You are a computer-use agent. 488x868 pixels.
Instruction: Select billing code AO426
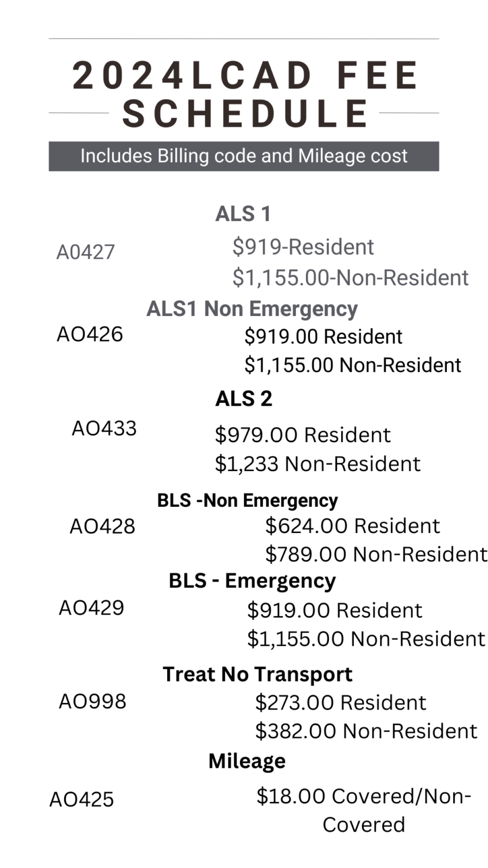90,334
